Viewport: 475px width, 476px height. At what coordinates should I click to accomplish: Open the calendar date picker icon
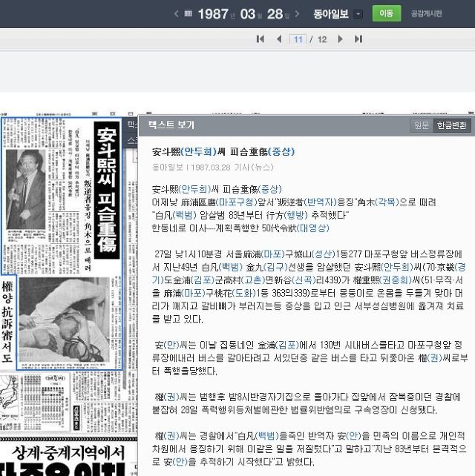tap(188, 13)
